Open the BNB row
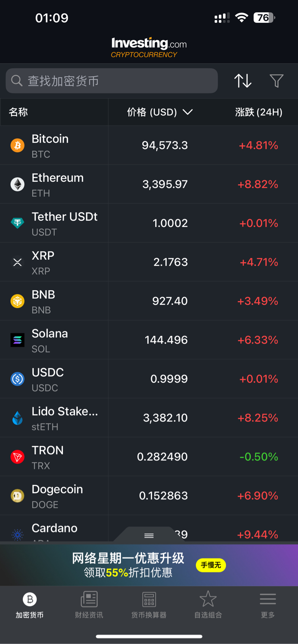This screenshot has height=644, width=298. tap(149, 301)
